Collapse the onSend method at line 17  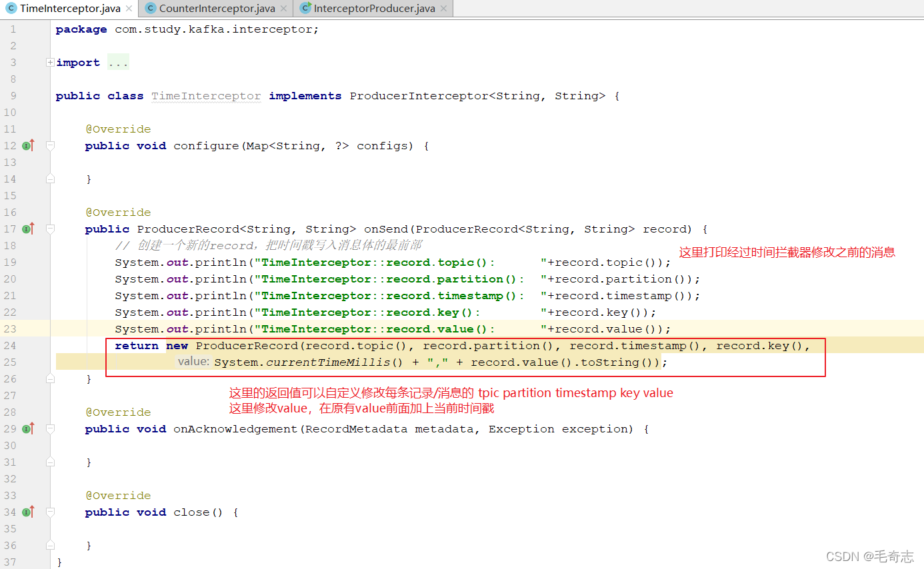[x=50, y=229]
